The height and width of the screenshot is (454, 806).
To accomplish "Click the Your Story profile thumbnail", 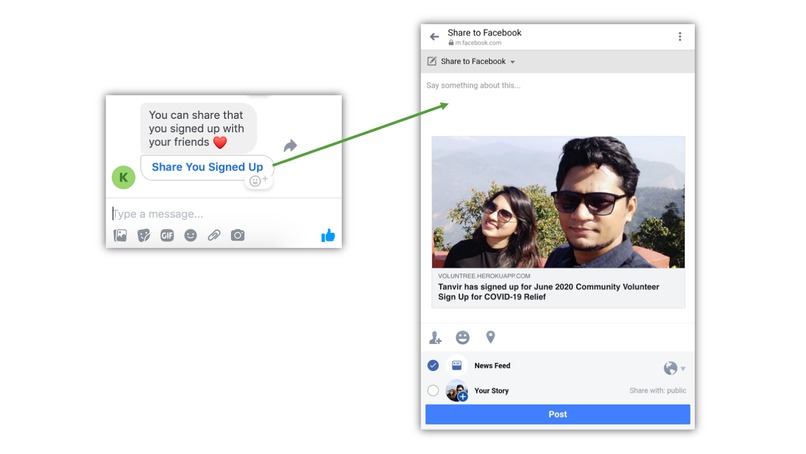I will 456,390.
